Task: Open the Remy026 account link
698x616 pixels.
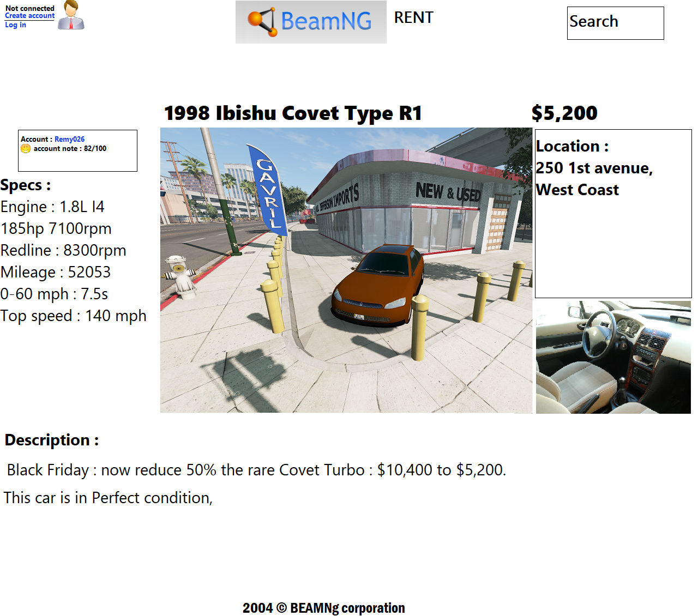Action: 69,139
